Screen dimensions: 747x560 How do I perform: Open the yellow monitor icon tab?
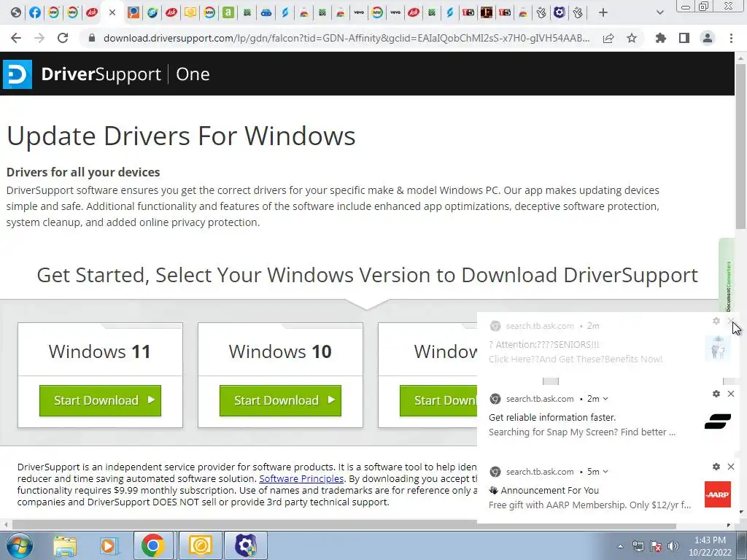click(190, 12)
